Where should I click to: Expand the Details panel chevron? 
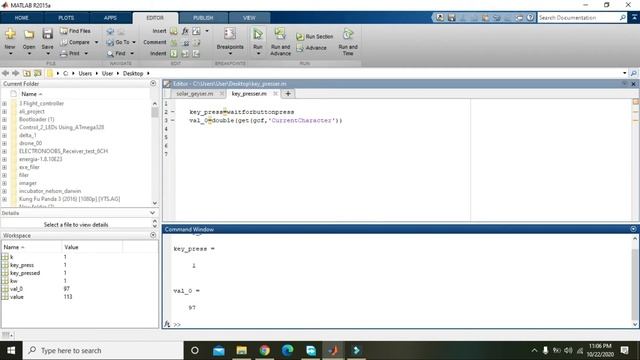coord(153,213)
